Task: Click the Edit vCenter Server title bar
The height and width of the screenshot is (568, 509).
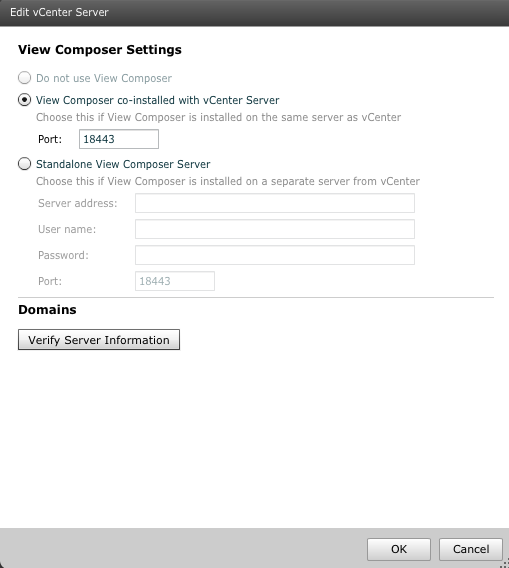Action: 254,13
